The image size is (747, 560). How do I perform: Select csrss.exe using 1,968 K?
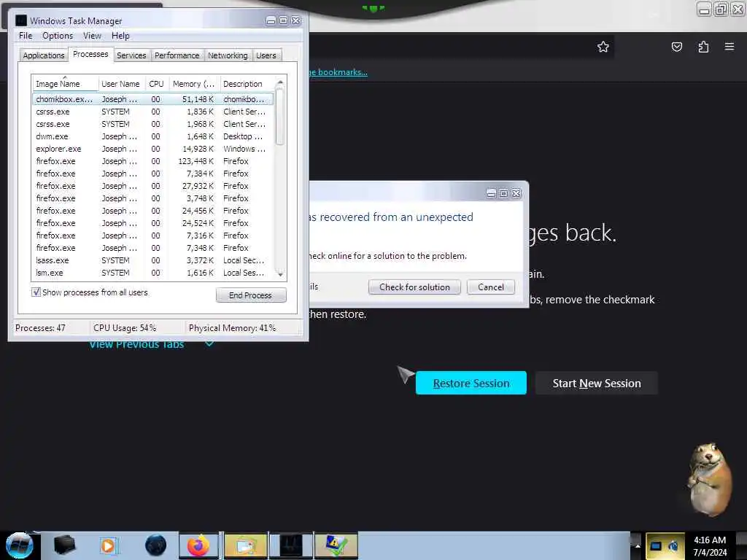153,124
